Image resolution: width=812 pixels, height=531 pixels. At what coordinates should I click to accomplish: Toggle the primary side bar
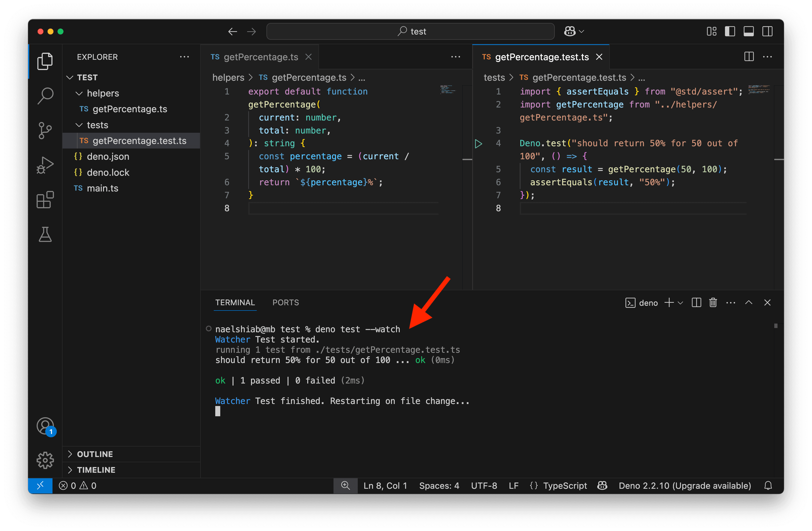tap(730, 31)
